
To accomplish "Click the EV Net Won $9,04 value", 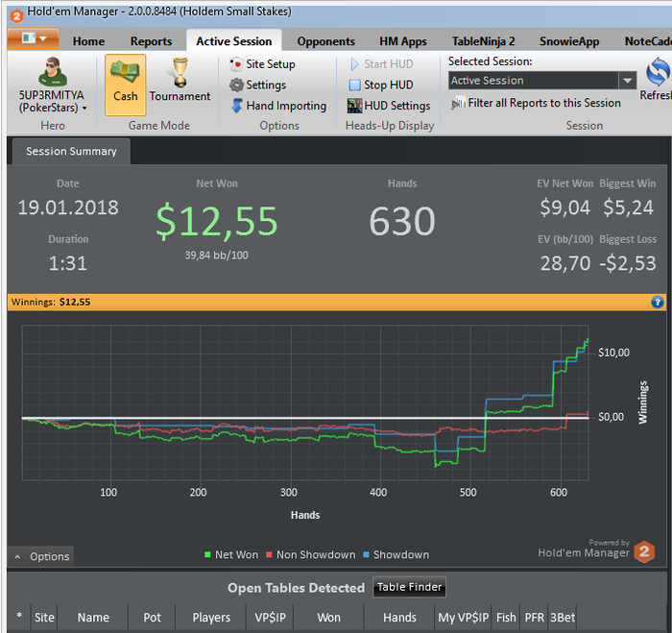I will point(564,207).
